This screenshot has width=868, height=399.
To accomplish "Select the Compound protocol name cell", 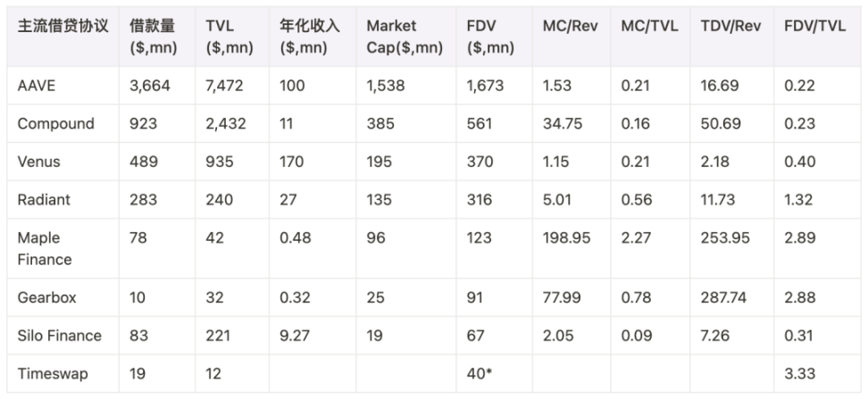I will [56, 123].
